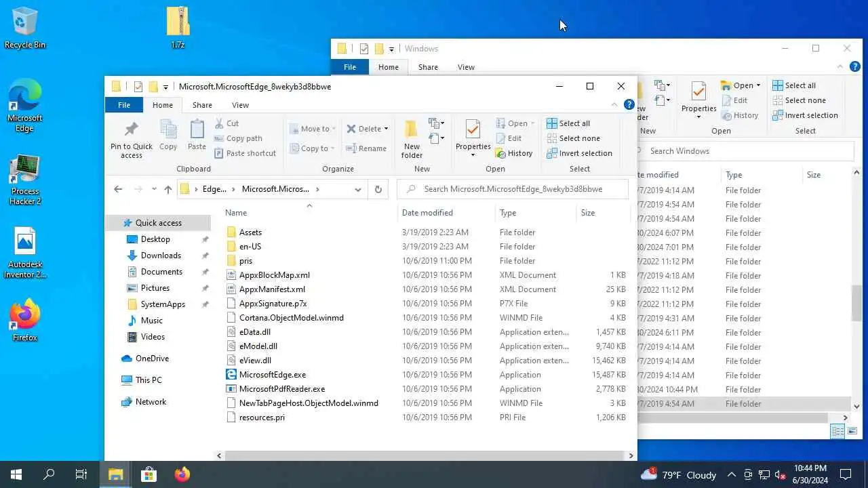Select SystemApps in the navigation pane
Viewport: 868px width, 488px height.
click(x=163, y=304)
